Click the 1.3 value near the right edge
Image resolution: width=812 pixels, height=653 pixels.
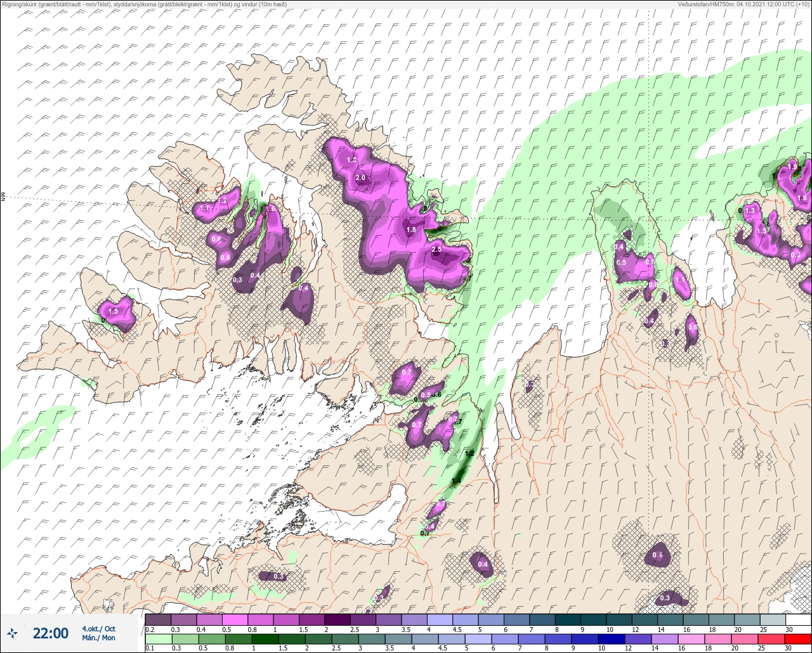tap(750, 210)
